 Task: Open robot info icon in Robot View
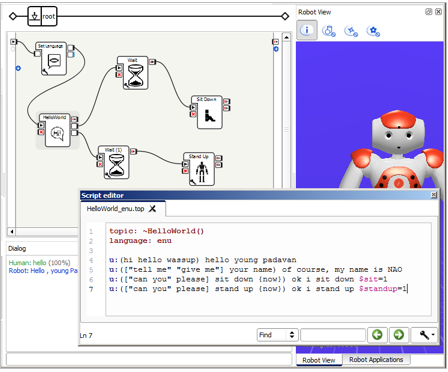click(x=307, y=30)
